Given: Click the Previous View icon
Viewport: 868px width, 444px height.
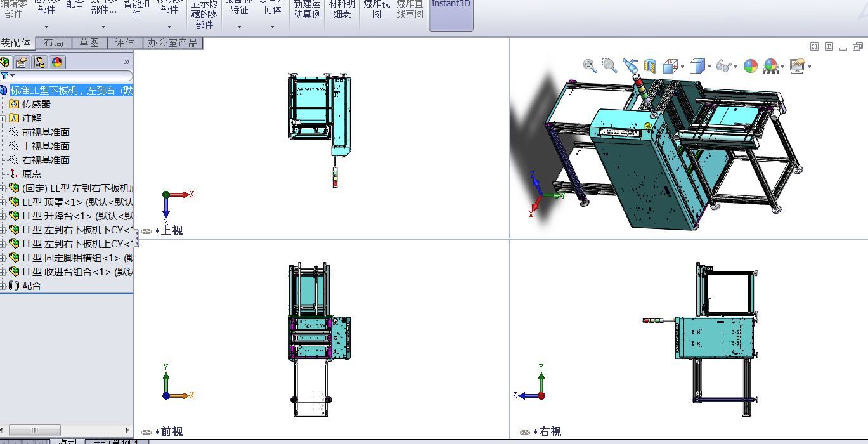Looking at the screenshot, I should 630,65.
